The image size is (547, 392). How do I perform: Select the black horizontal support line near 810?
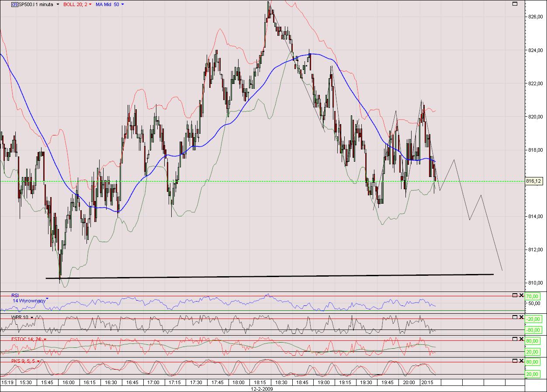[x=270, y=276]
